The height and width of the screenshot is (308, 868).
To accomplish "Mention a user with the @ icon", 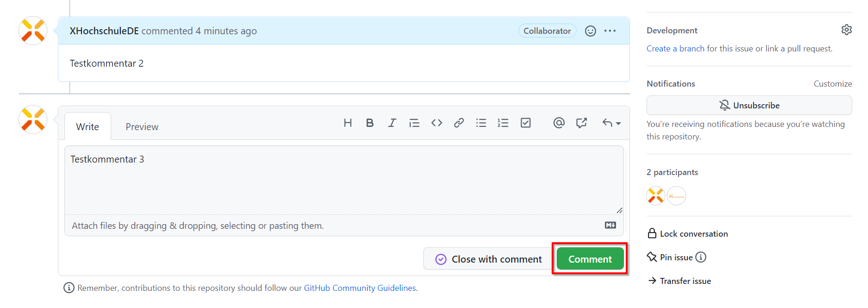I will tap(559, 123).
